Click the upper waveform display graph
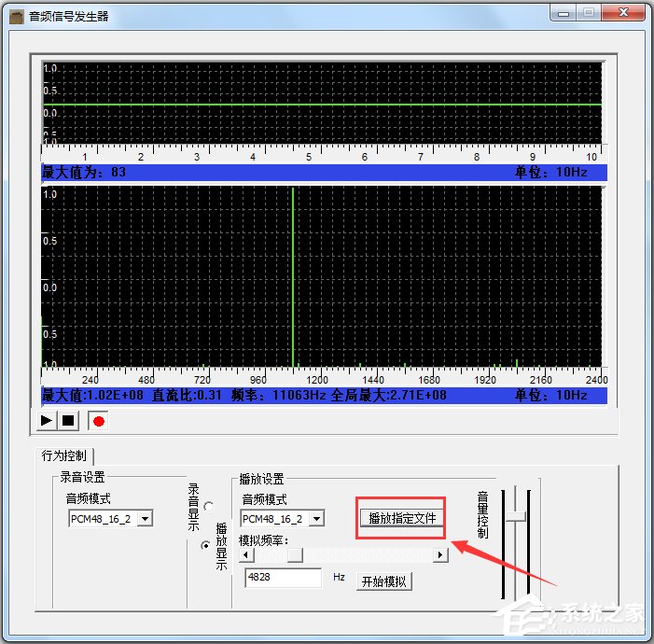This screenshot has width=654, height=644. 321,103
